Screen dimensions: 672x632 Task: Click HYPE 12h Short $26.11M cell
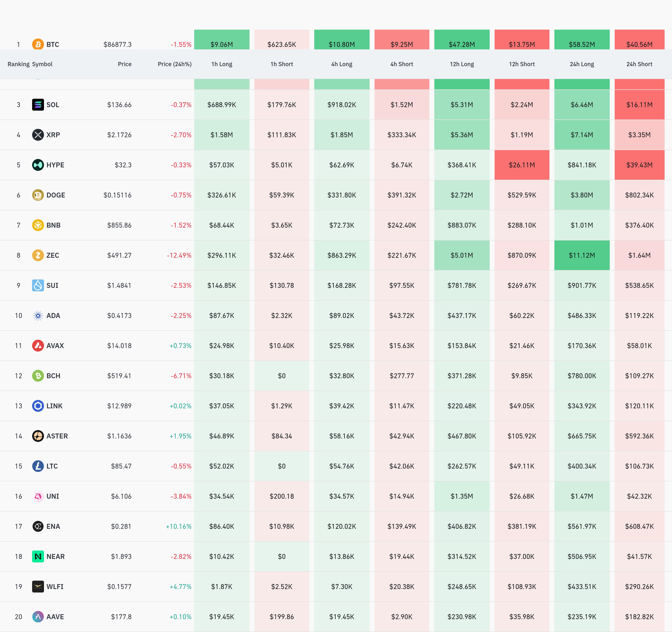(x=522, y=165)
